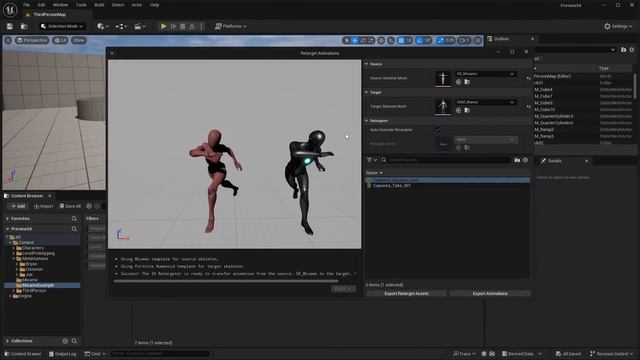
Task: Switch to the ThirdPersonMap tab
Action: (x=49, y=15)
